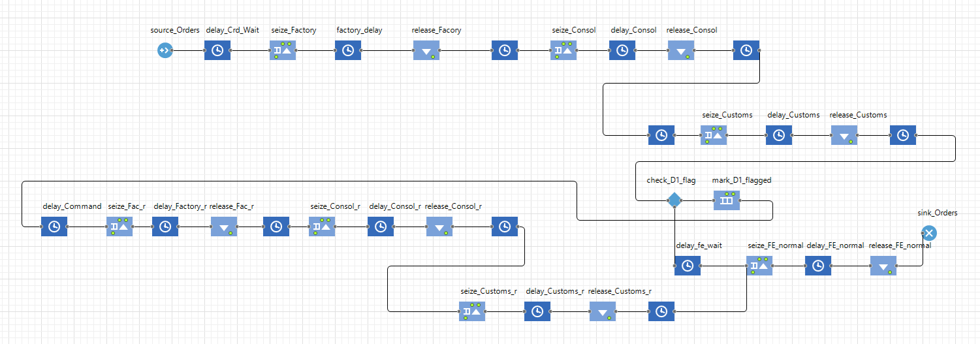Select the release_Customs_r release block
980x344 pixels.
(603, 311)
